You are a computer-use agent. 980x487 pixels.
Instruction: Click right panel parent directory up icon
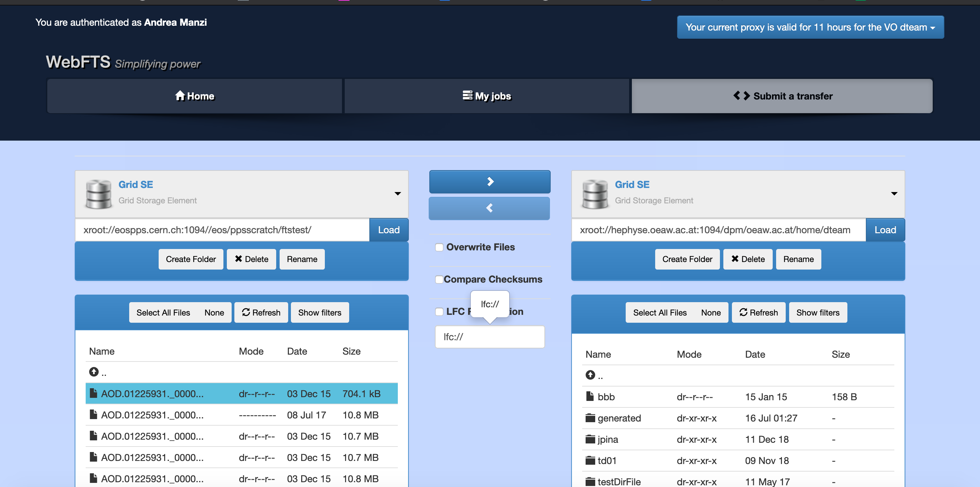[x=590, y=375]
